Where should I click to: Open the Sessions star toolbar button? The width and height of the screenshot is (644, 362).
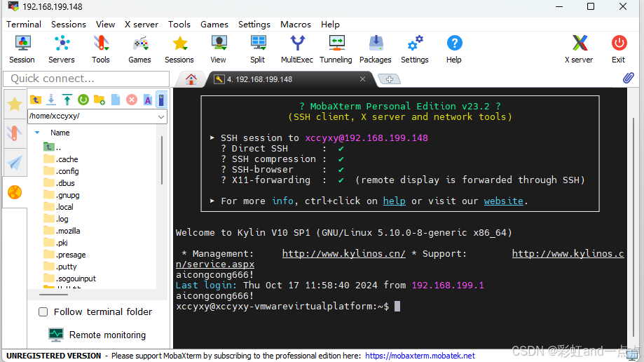[179, 49]
